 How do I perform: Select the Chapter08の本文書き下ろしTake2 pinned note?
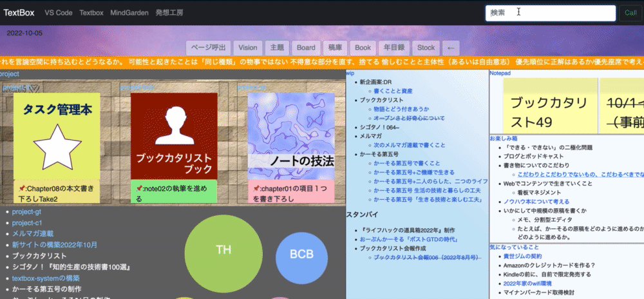pyautogui.click(x=57, y=191)
